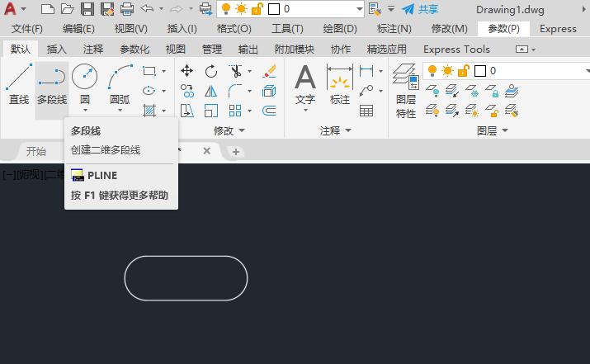Select the Trim scissors icon
590x364 pixels.
point(235,71)
